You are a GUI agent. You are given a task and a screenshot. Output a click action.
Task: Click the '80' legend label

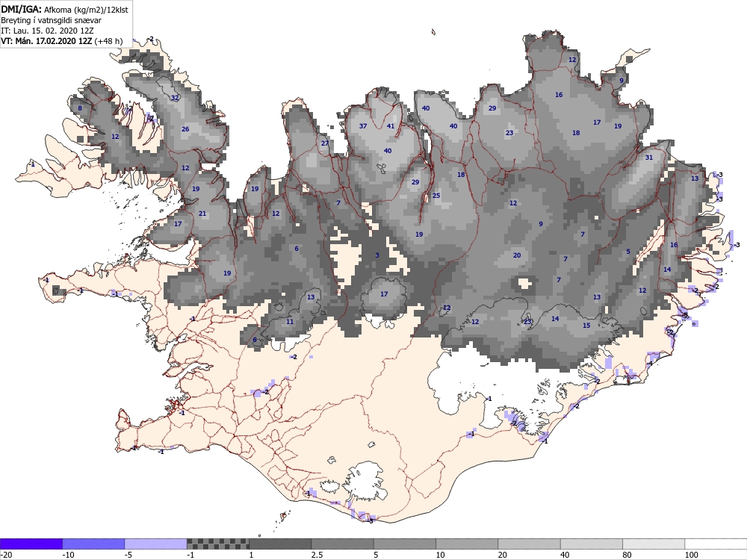click(628, 555)
